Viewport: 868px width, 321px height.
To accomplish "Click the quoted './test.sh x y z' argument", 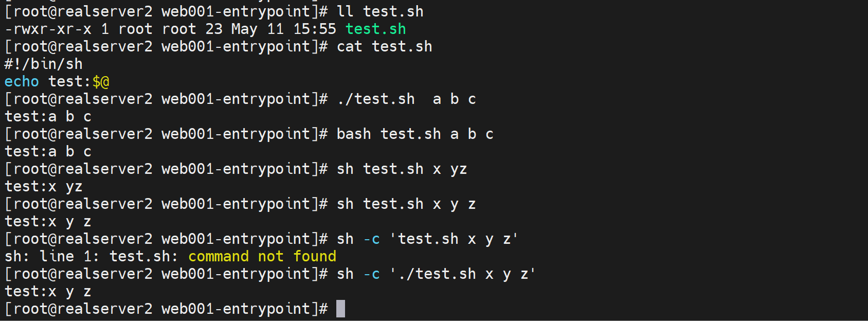I will tap(462, 274).
